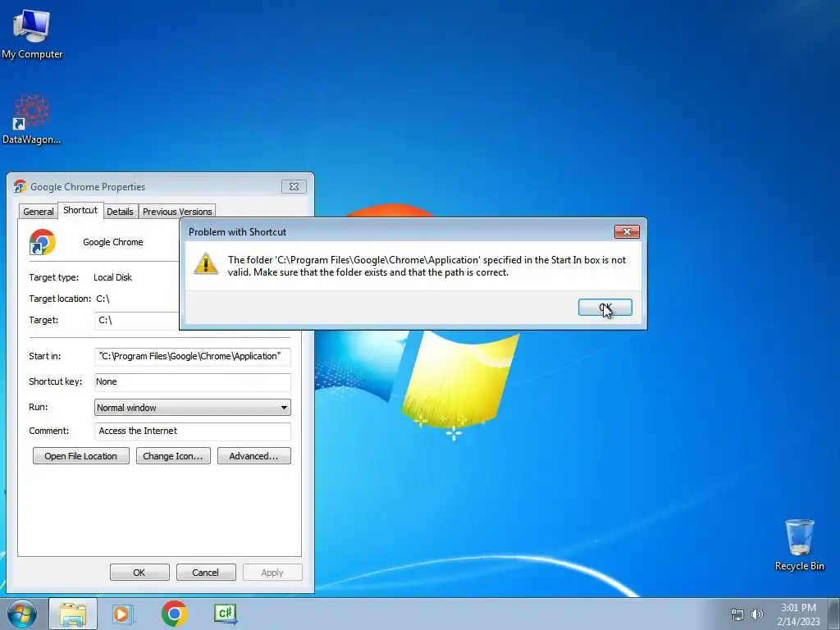Switch to the Previous Versions tab
Screen dimensions: 840x630
(x=177, y=212)
